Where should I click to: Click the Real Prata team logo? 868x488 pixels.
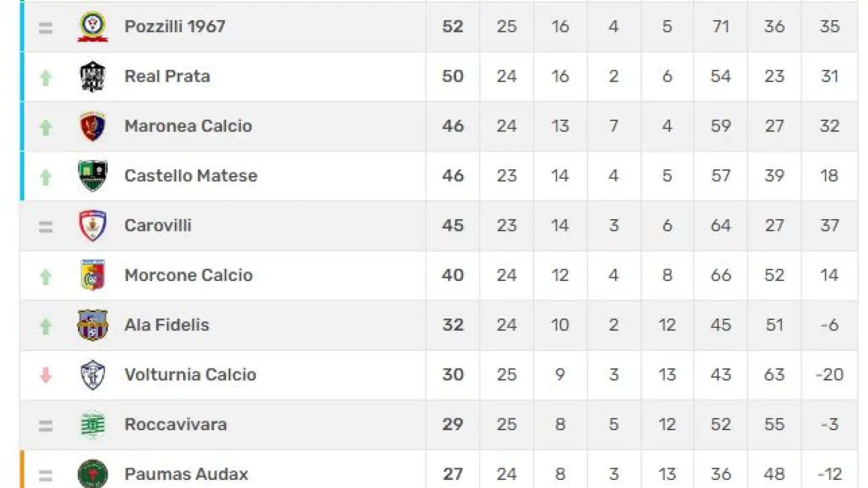93,76
